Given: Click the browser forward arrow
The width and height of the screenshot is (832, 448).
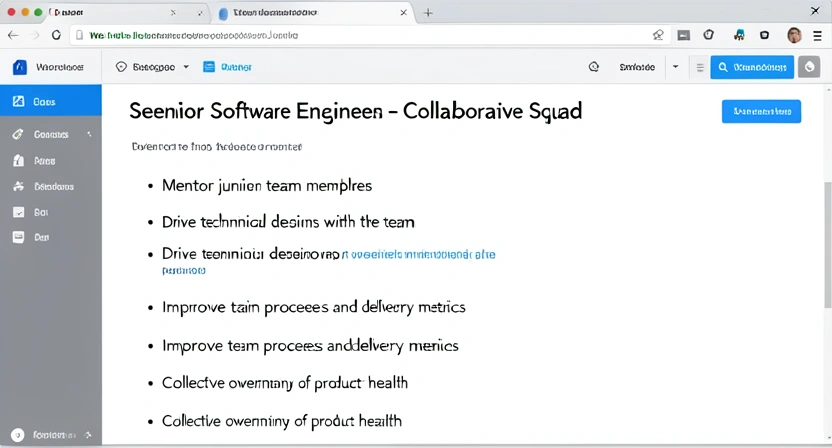Looking at the screenshot, I should click(34, 35).
